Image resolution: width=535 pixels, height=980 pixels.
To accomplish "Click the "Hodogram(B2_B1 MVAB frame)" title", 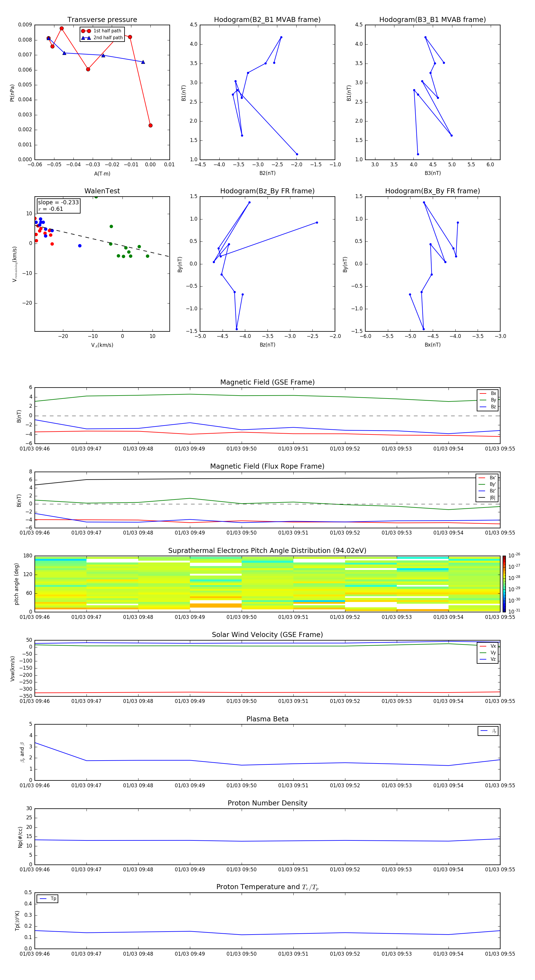I will [267, 20].
